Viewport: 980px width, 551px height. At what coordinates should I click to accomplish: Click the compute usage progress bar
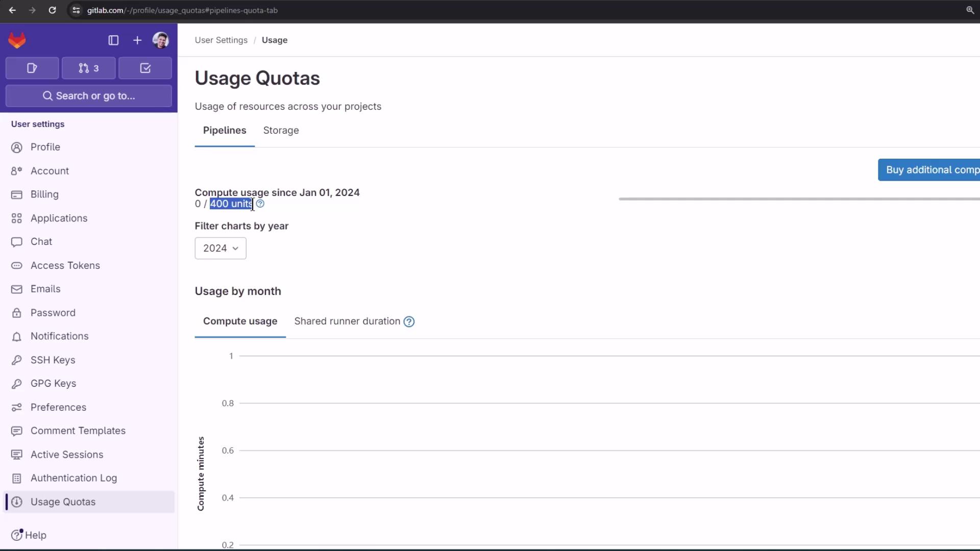pyautogui.click(x=799, y=199)
